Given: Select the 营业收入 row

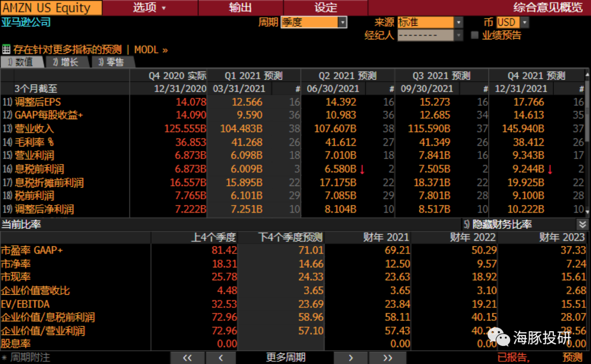Looking at the screenshot, I should [293, 129].
